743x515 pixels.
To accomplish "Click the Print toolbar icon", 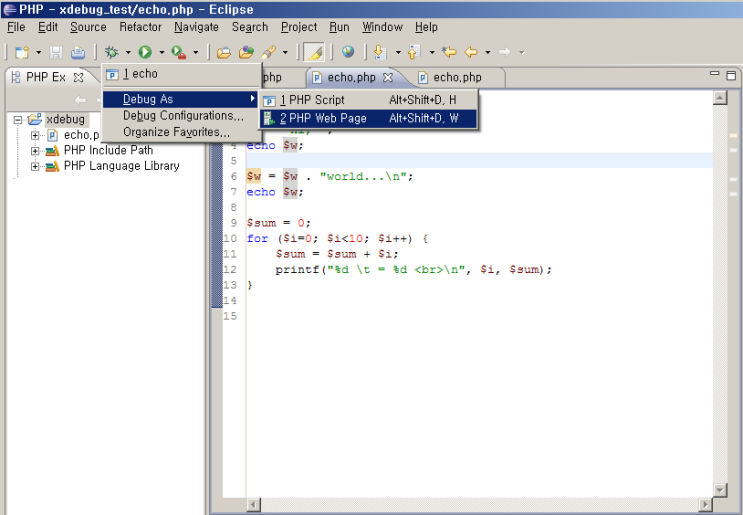I will 78,52.
